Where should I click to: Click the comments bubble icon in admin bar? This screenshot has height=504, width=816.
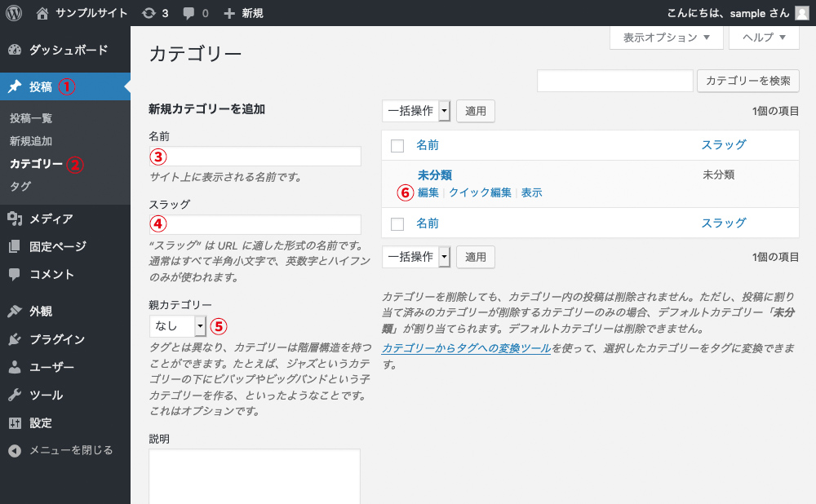click(x=189, y=13)
